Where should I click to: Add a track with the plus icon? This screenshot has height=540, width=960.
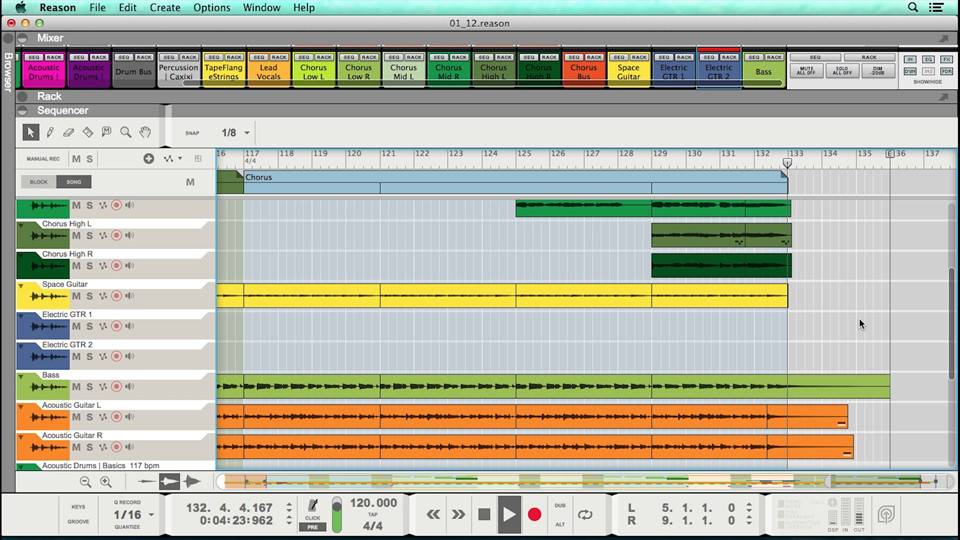pos(149,159)
